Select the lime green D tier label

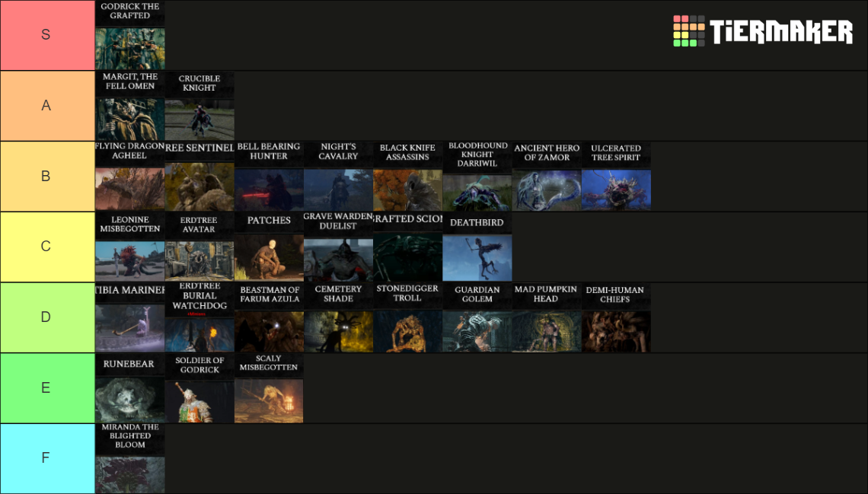(47, 317)
